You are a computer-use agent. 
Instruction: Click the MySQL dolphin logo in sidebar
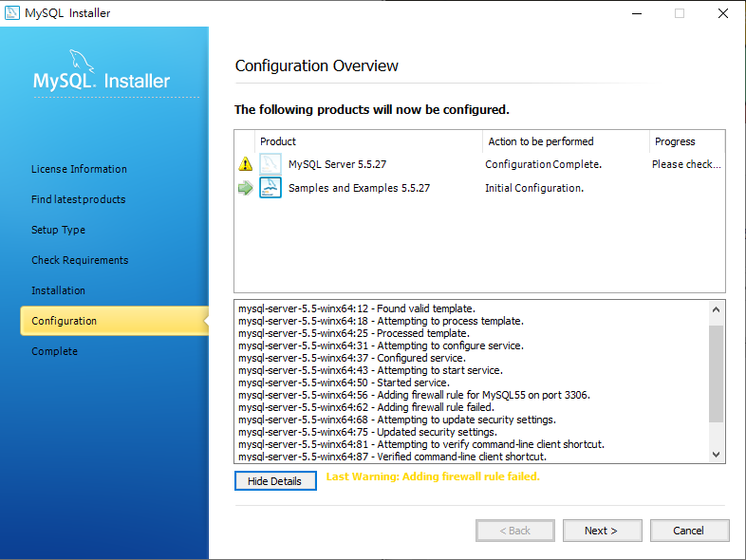(x=82, y=62)
